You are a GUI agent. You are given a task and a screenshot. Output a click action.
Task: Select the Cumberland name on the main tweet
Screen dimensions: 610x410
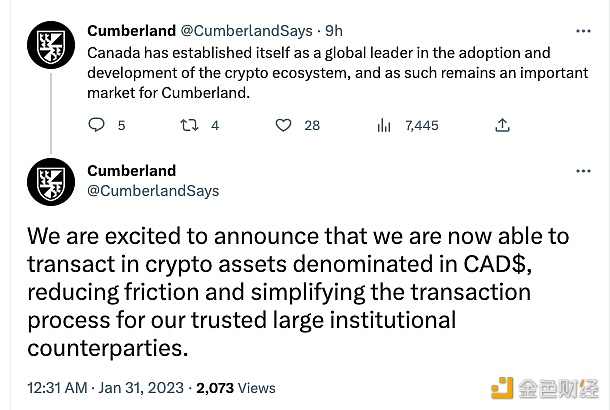tap(131, 170)
